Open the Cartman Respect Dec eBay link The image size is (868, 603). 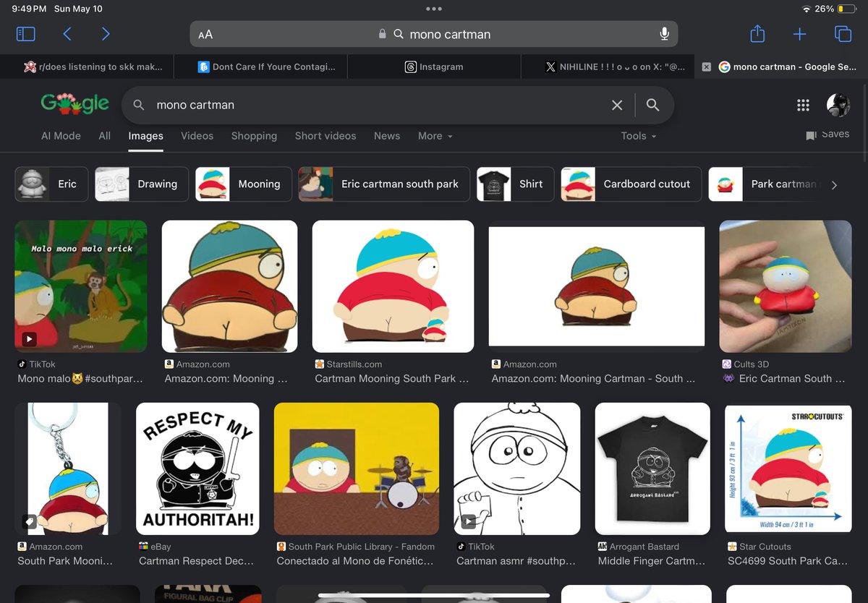196,560
